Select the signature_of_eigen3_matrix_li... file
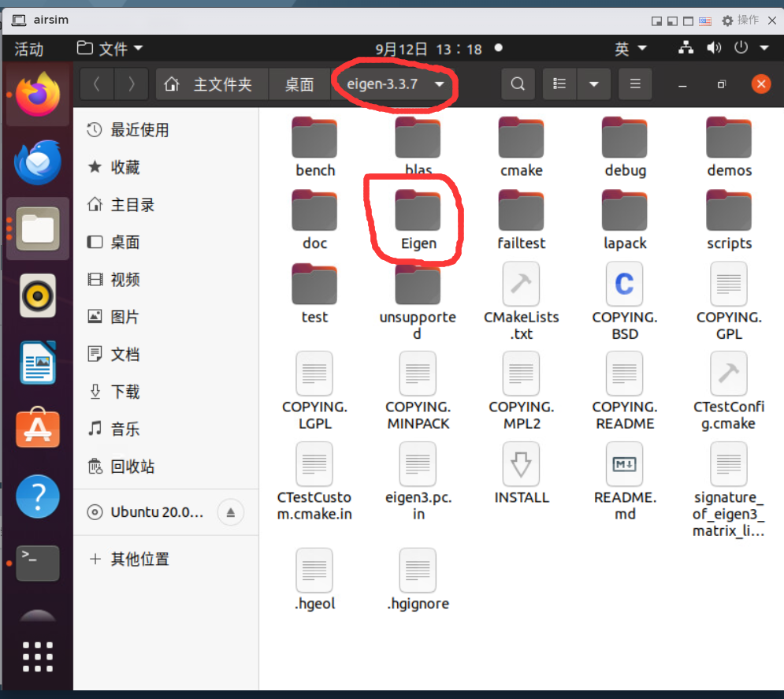 pos(729,489)
